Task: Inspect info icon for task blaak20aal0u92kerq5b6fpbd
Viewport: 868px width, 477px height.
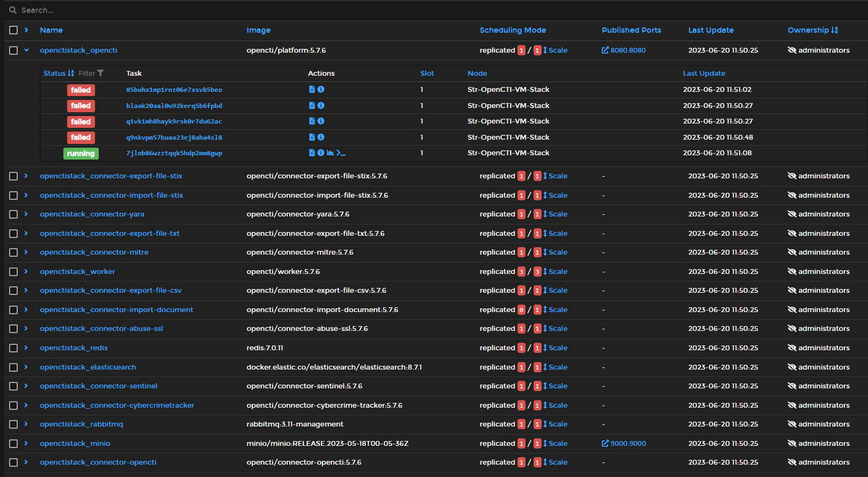Action: tap(321, 106)
